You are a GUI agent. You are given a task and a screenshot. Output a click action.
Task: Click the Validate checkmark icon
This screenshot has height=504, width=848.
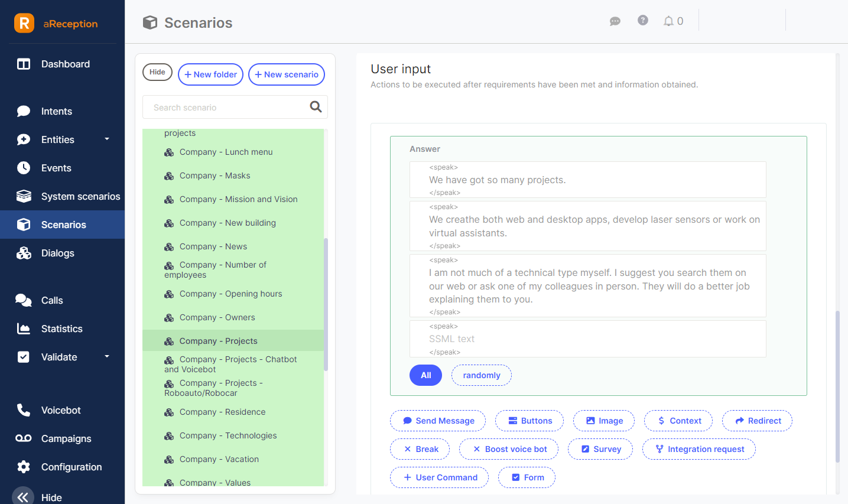point(24,357)
